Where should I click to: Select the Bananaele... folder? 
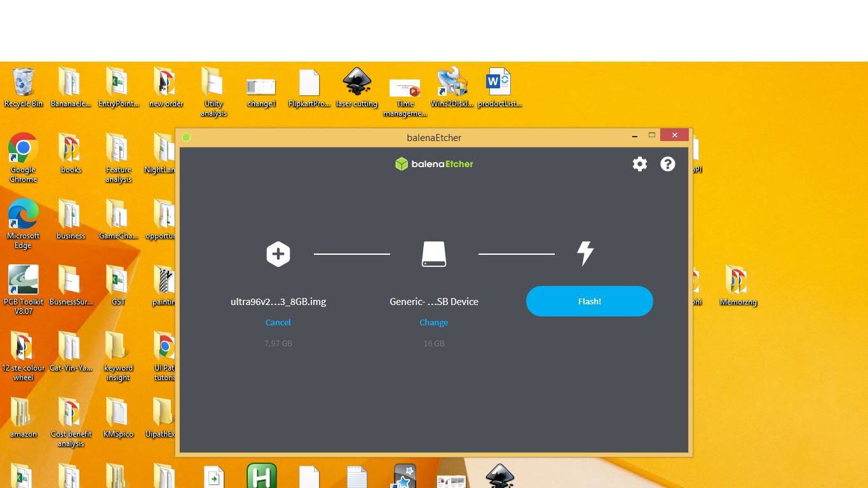point(71,88)
